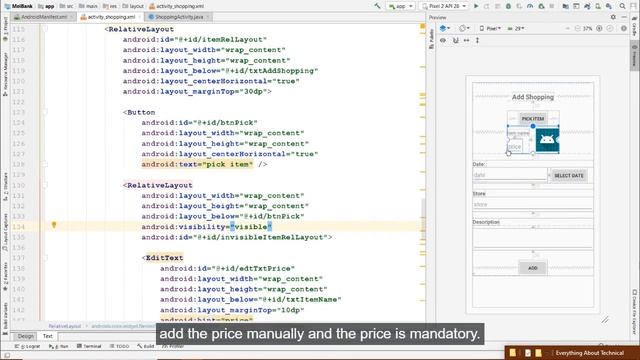The height and width of the screenshot is (360, 640).
Task: Open the Project side panel tab
Action: [x=5, y=29]
